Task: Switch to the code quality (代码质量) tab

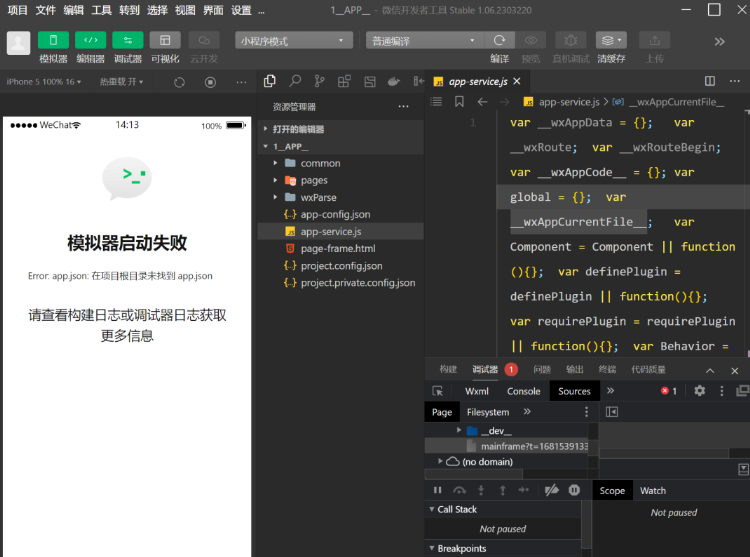Action: pyautogui.click(x=648, y=369)
